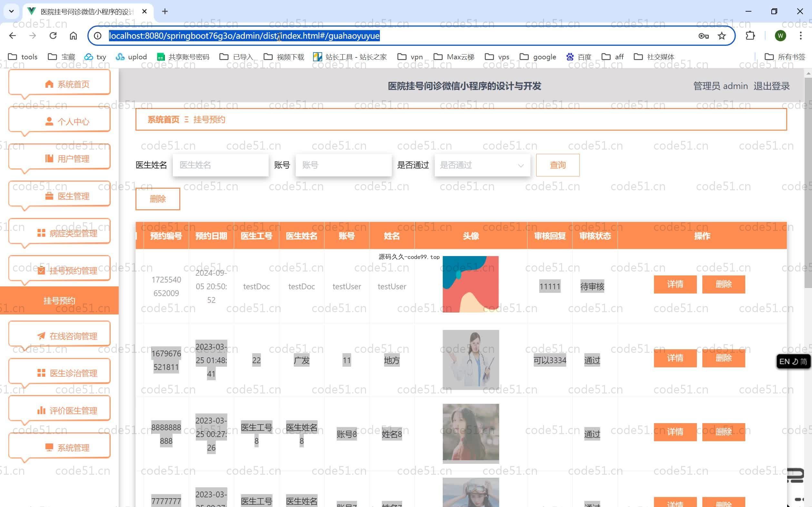The height and width of the screenshot is (507, 812).
Task: Close the 医院挂号问诊 browser tab
Action: tap(144, 11)
